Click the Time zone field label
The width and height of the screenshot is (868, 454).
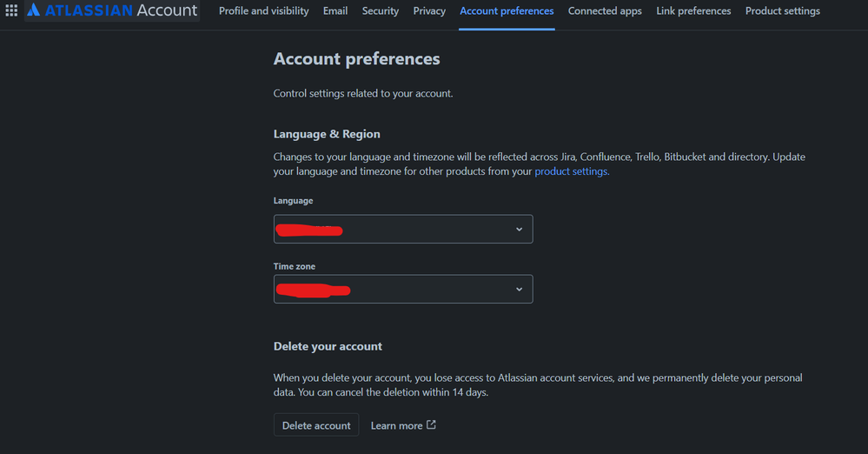(x=294, y=266)
